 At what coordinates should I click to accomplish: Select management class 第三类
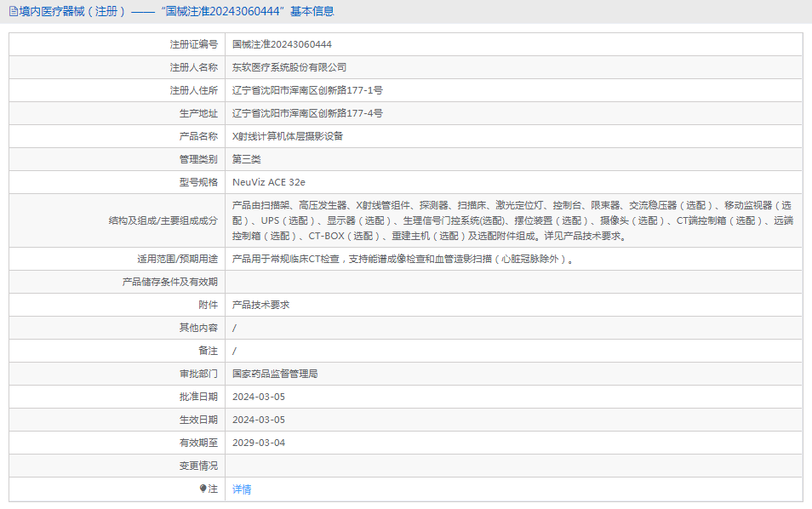point(247,159)
